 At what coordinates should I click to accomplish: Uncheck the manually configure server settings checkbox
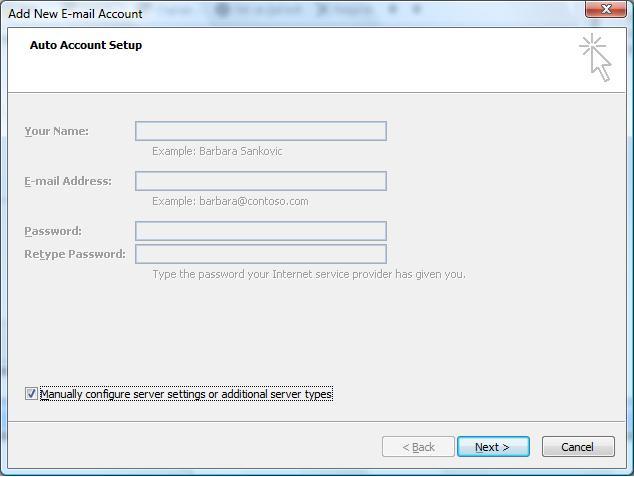[x=31, y=394]
